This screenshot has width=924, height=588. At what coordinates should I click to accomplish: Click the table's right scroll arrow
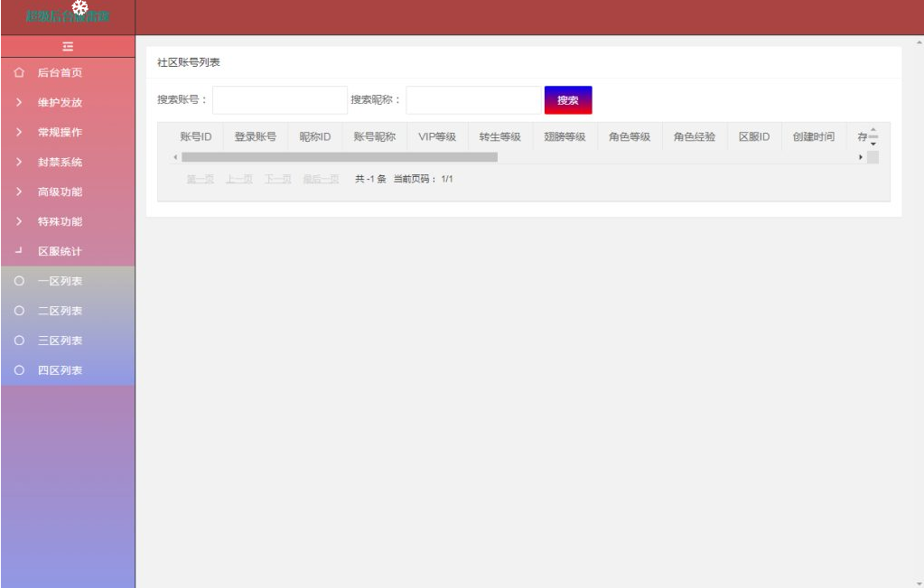(861, 157)
